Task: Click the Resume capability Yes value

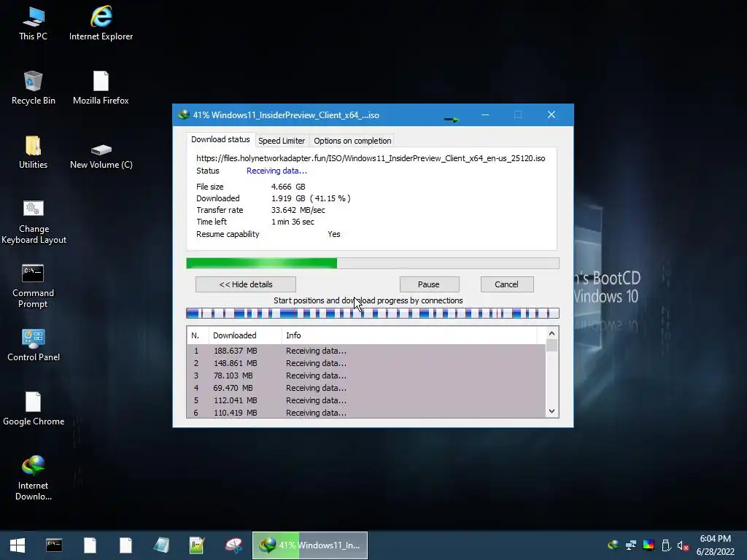Action: pyautogui.click(x=334, y=234)
